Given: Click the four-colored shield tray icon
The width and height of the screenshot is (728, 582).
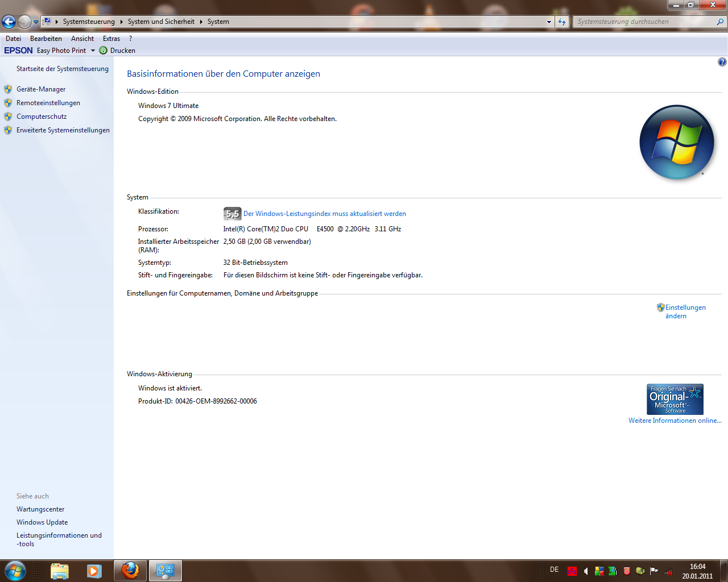Looking at the screenshot, I should tap(599, 571).
